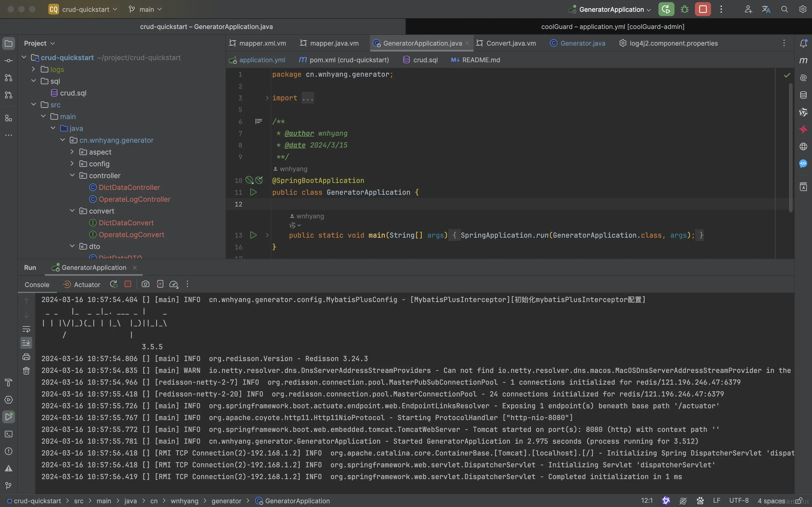The image size is (812, 507).
Task: Collapse the controller package node
Action: (72, 175)
